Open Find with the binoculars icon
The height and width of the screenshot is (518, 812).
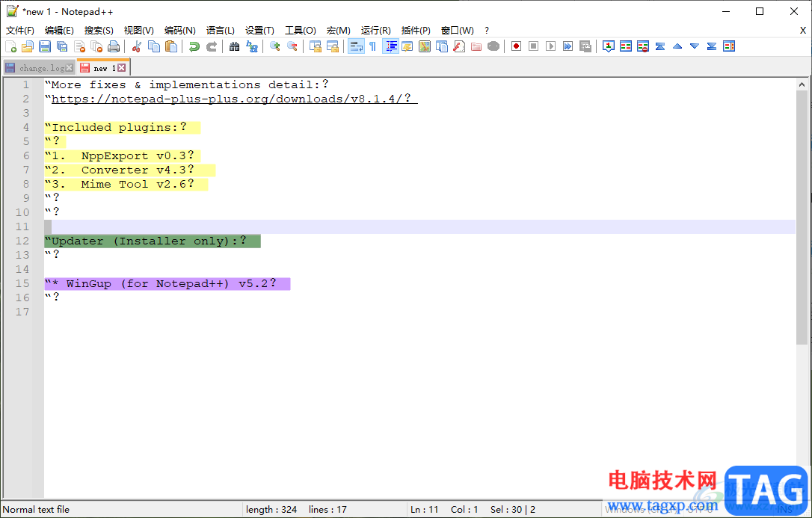[x=235, y=46]
